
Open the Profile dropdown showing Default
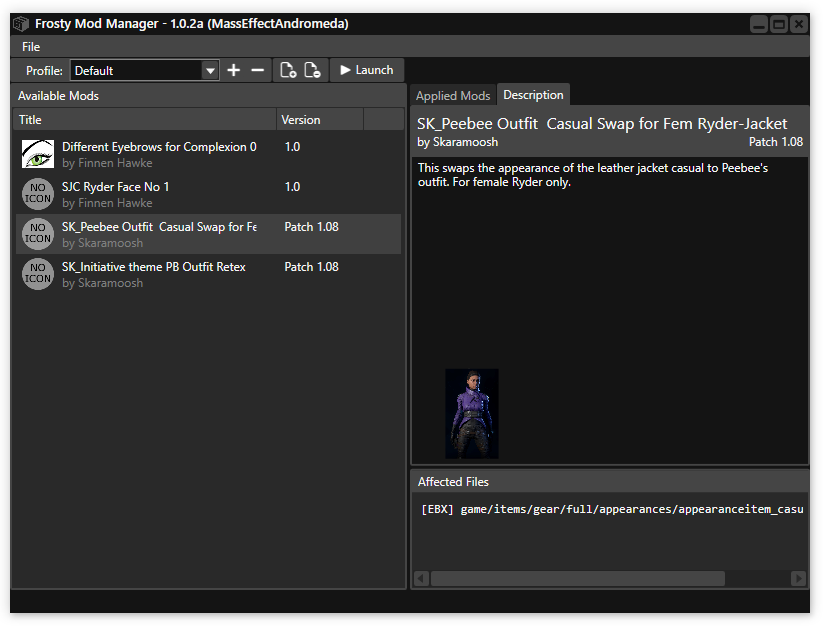[144, 70]
